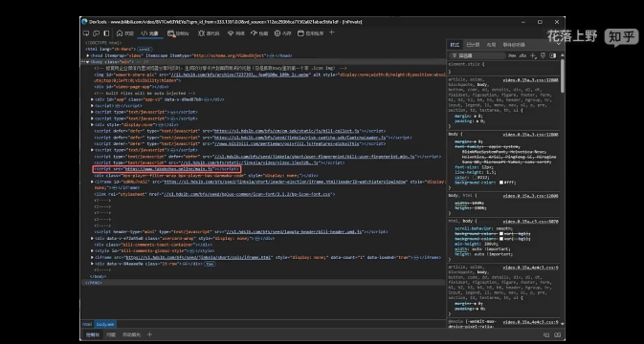
Task: Select the 布局 (Layout) sidebar tab
Action: (x=491, y=44)
